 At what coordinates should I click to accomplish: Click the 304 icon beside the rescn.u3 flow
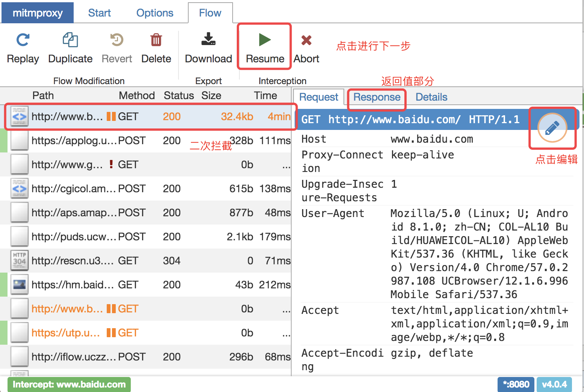coord(19,260)
